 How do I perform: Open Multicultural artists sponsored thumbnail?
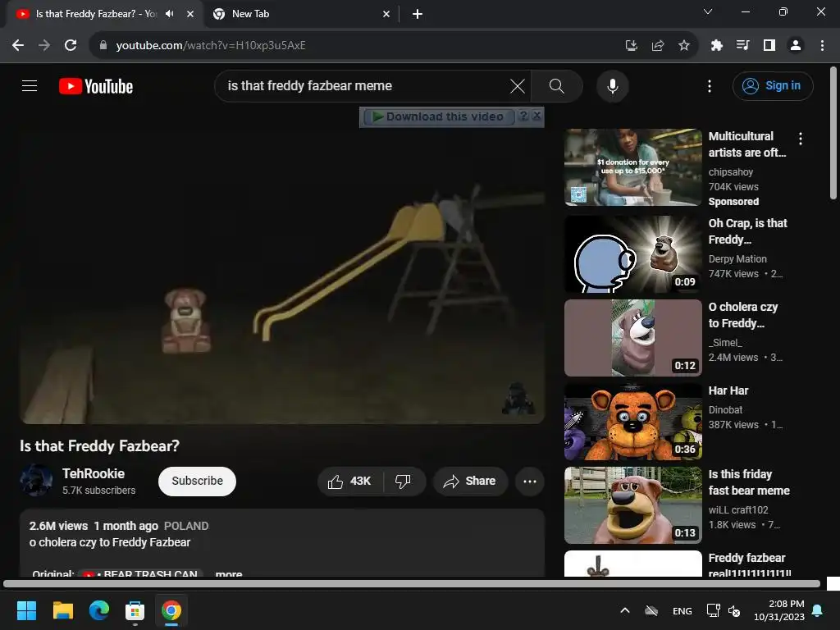point(633,167)
